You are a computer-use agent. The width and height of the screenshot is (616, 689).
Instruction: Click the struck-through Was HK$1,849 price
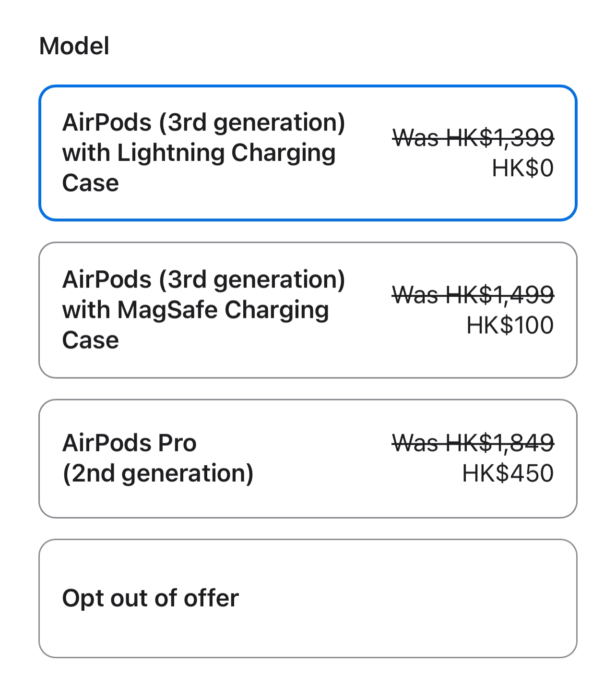tap(474, 443)
